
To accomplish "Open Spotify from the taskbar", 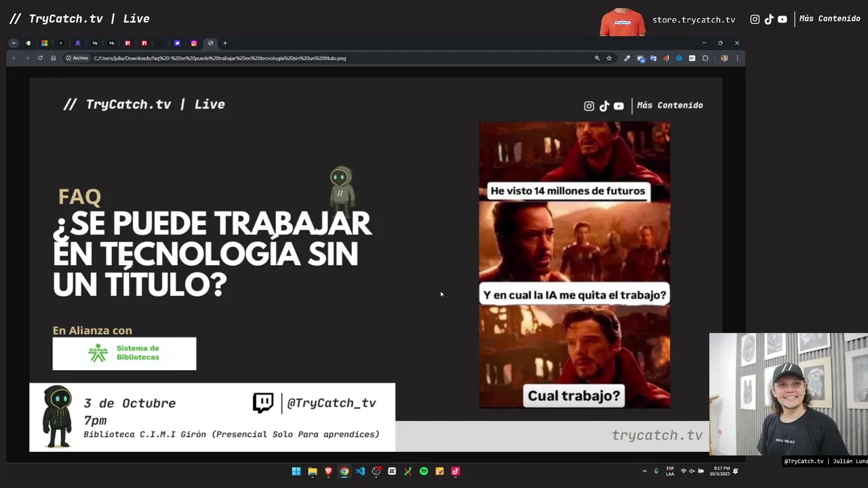I will [424, 471].
